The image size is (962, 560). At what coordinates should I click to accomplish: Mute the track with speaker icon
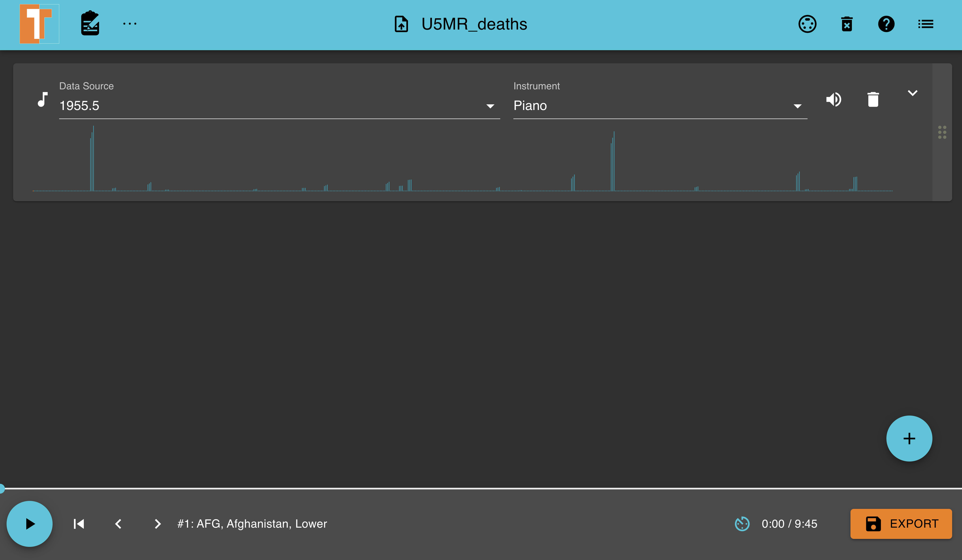(834, 100)
